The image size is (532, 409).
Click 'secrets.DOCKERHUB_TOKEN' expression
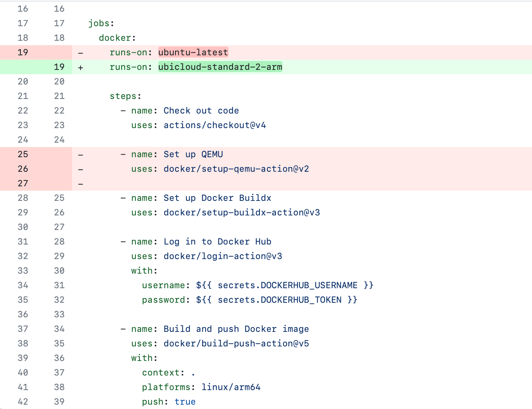coord(279,300)
